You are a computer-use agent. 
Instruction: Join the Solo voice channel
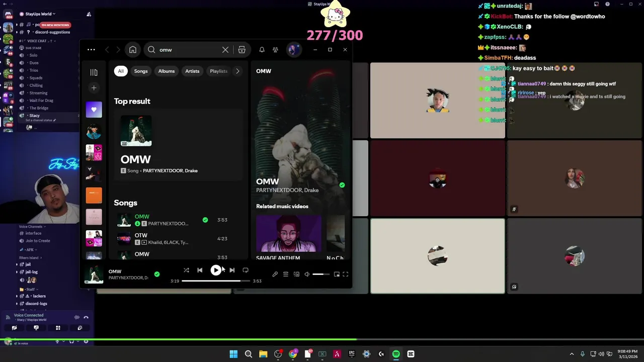tap(33, 55)
